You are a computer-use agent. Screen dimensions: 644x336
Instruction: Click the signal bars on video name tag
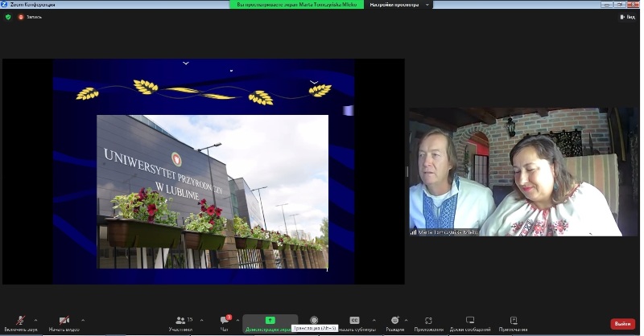(x=413, y=232)
